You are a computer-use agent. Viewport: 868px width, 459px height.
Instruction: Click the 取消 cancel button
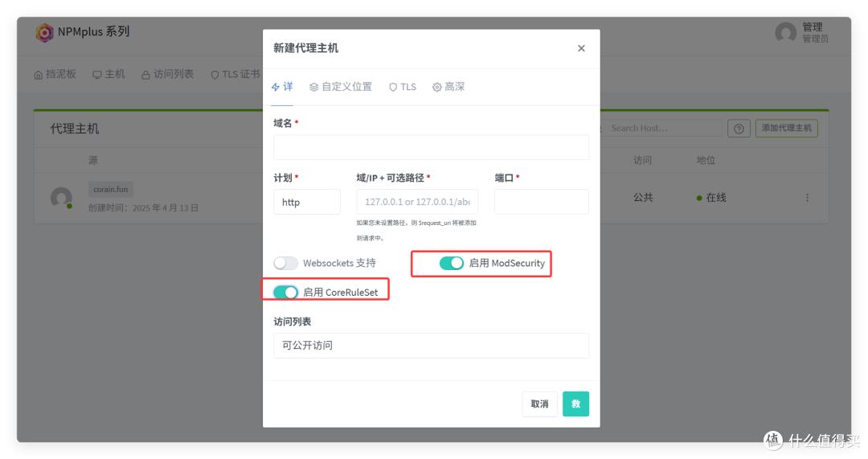(x=540, y=404)
